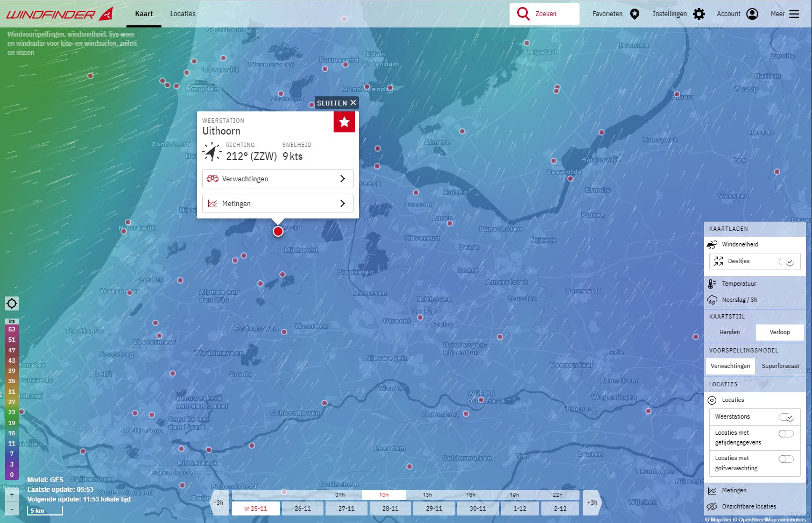Expand Verwachtingen with its chevron arrow
Screen dimensions: 812x523
343,179
